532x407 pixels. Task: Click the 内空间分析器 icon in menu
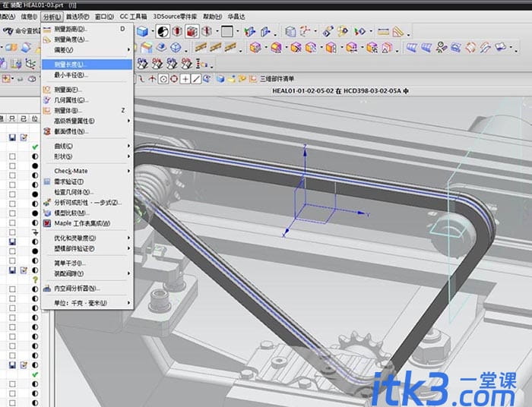click(x=47, y=289)
